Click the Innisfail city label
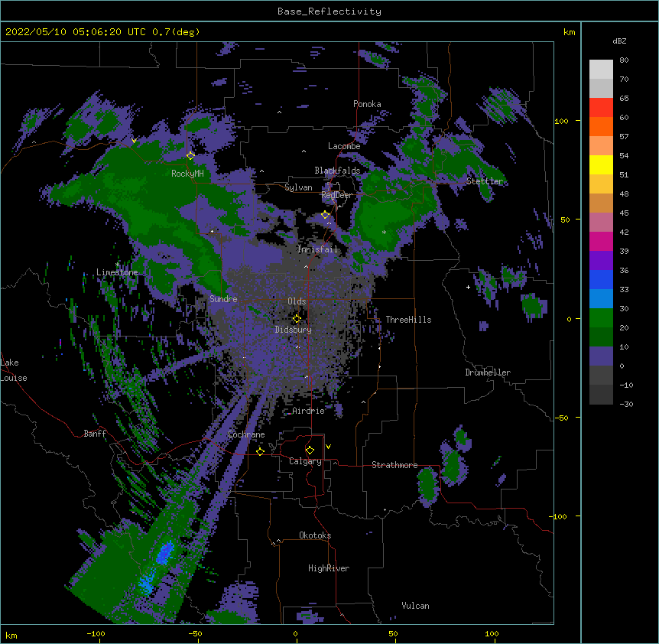Screen dimensions: 659x644 [317, 249]
